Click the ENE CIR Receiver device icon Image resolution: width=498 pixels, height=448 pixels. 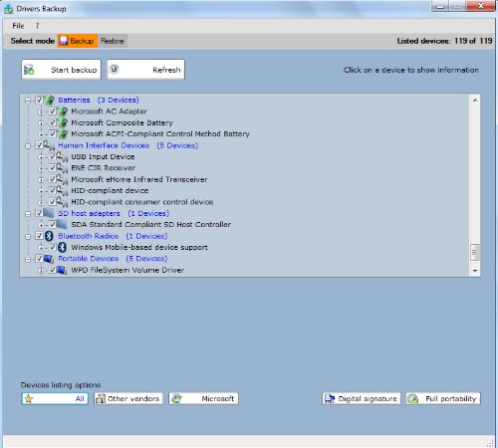(x=63, y=168)
